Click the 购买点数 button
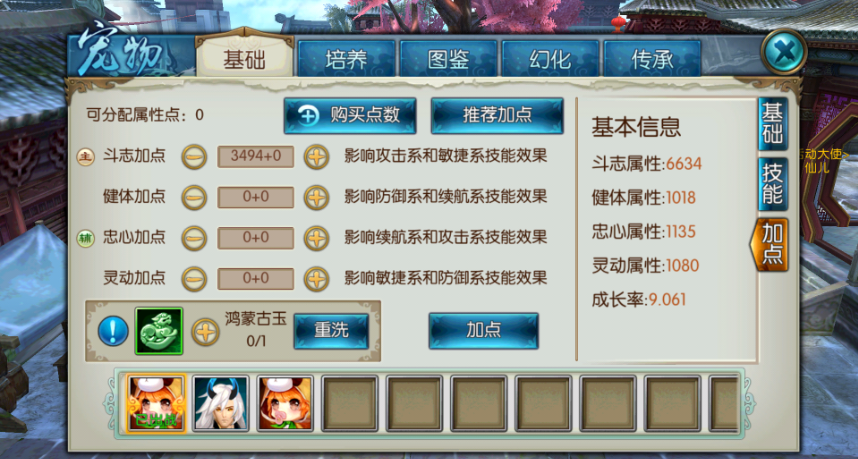 point(350,115)
